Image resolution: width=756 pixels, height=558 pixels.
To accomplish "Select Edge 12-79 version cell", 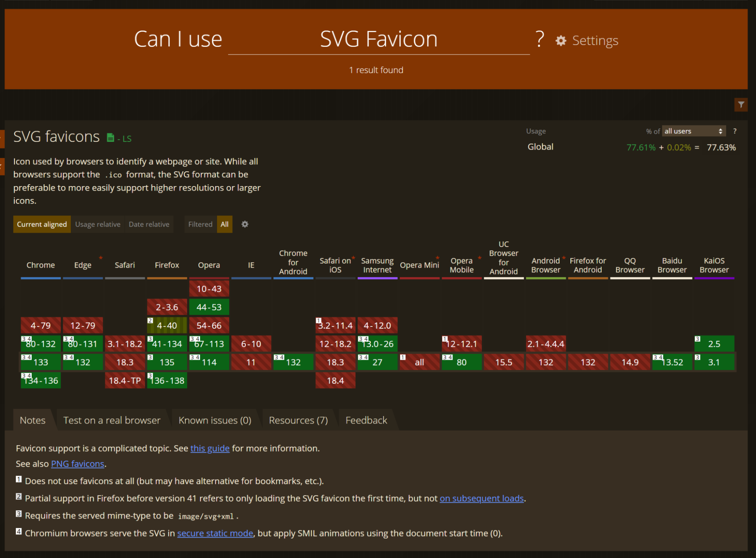I will coord(83,326).
